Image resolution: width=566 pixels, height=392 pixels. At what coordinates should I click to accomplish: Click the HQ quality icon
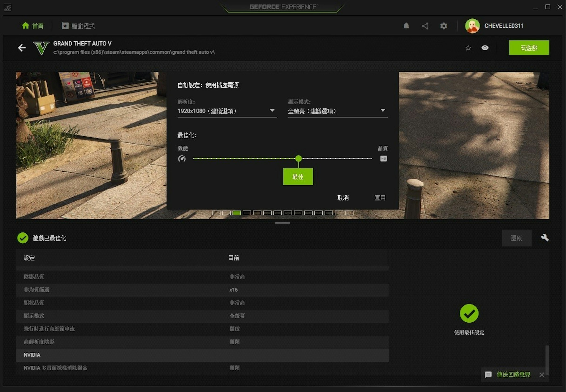pos(383,159)
